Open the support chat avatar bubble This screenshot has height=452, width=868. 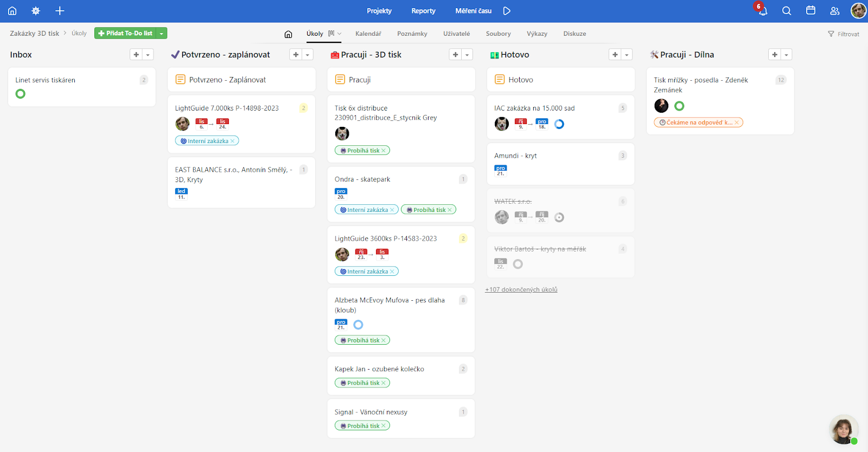[x=844, y=429]
